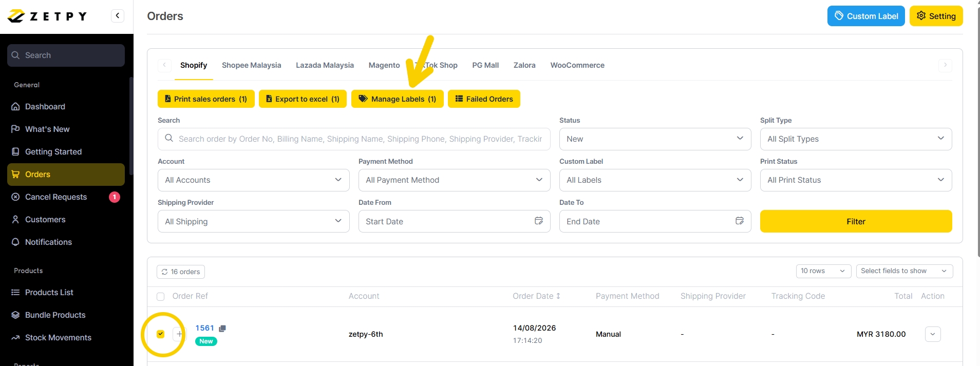Open the All Payment Method dropdown
Image resolution: width=980 pixels, height=366 pixels.
(454, 180)
